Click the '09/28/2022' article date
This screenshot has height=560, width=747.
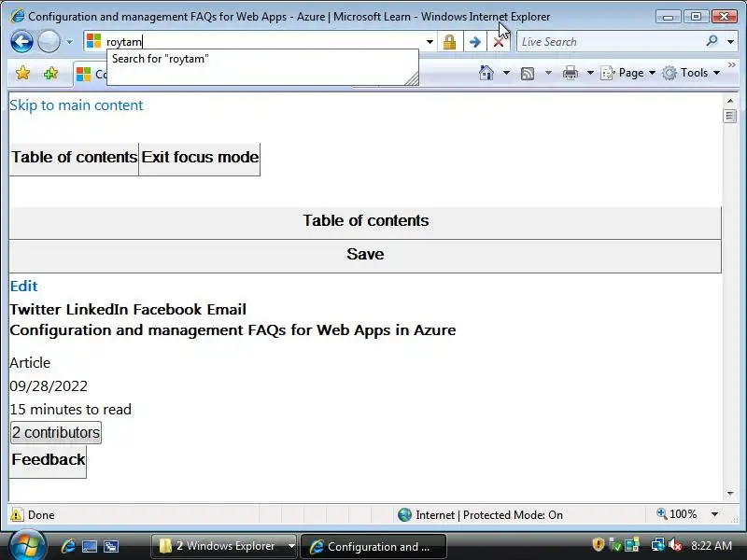(x=49, y=385)
